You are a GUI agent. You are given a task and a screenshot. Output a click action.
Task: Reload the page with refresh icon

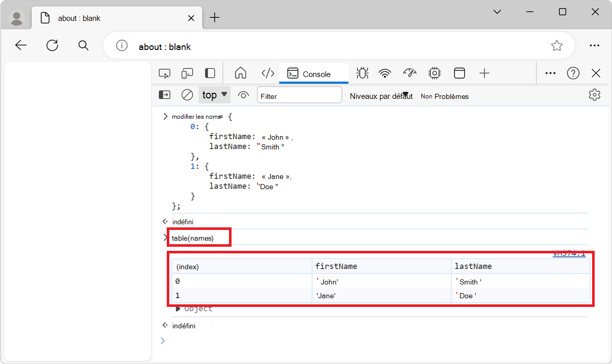click(x=52, y=45)
